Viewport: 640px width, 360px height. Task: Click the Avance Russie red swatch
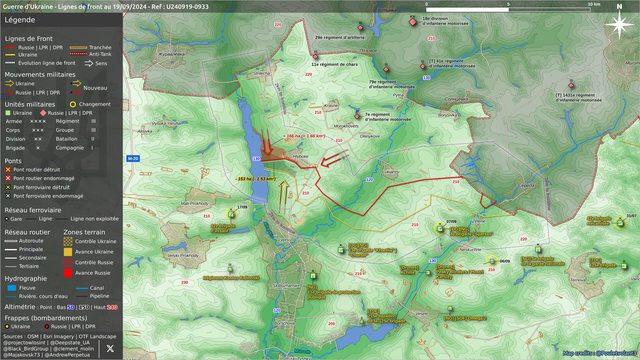[x=68, y=273]
